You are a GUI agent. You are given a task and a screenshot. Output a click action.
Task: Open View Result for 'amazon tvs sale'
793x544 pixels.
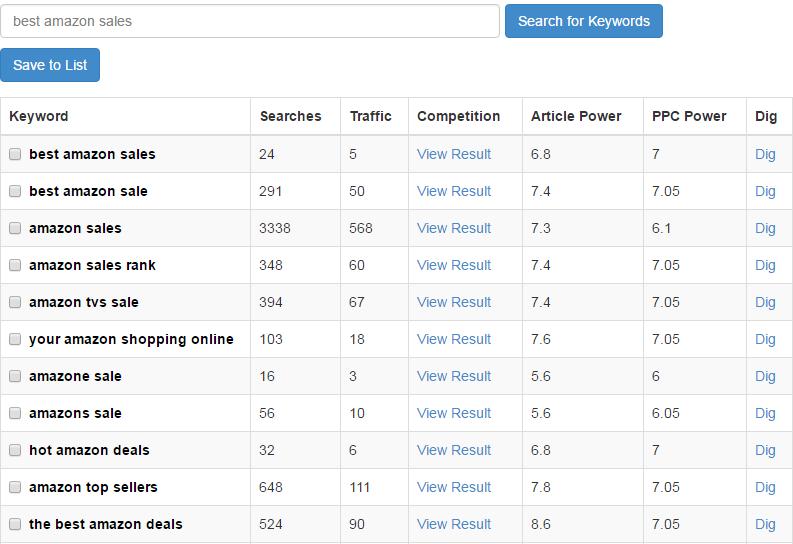[x=454, y=302]
